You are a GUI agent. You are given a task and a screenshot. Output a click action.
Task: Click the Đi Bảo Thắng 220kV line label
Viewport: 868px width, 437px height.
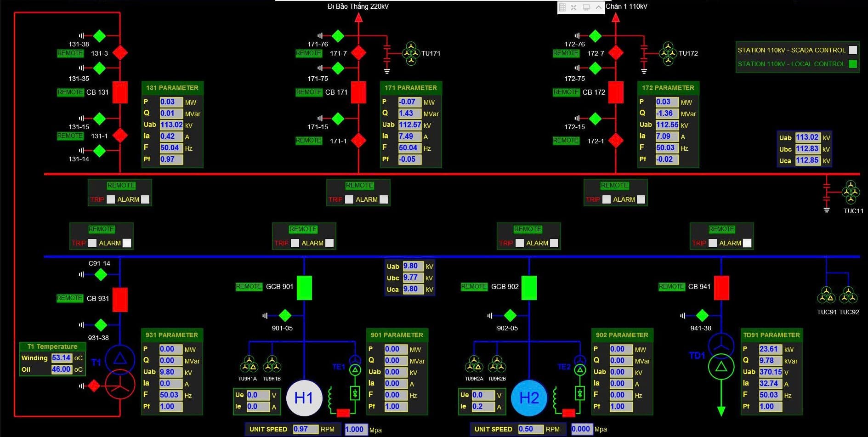click(358, 6)
